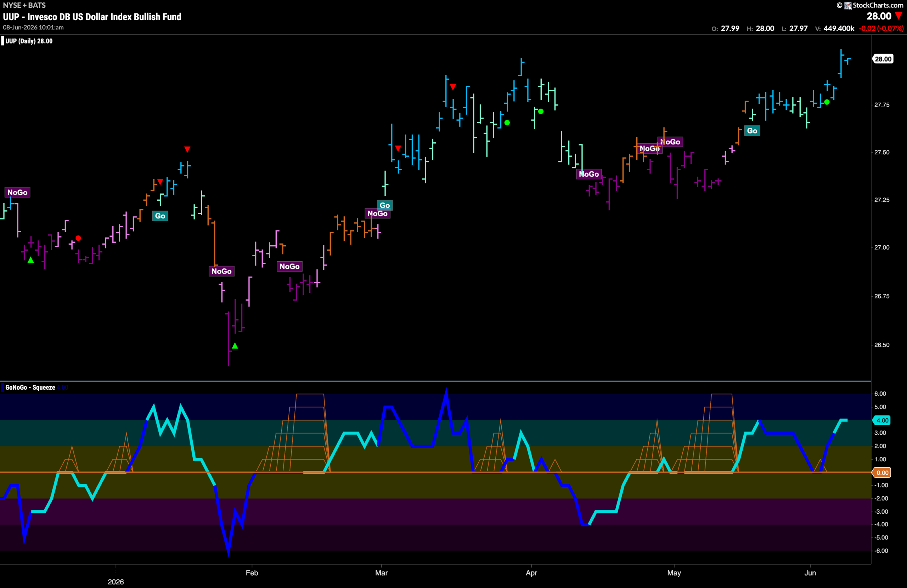This screenshot has height=588, width=907.
Task: Click the UUP fund title heading
Action: [x=92, y=17]
